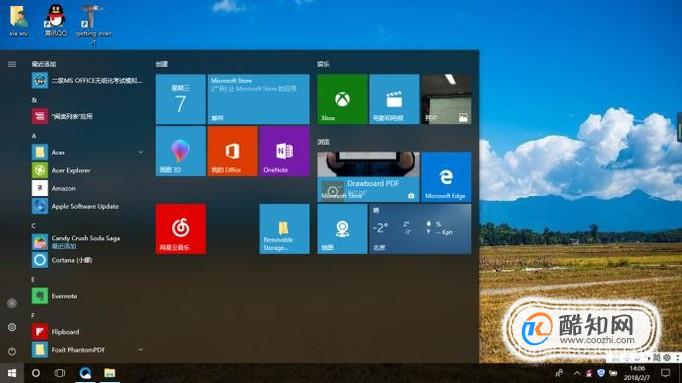
Task: Open the Xbox tile
Action: pos(342,99)
